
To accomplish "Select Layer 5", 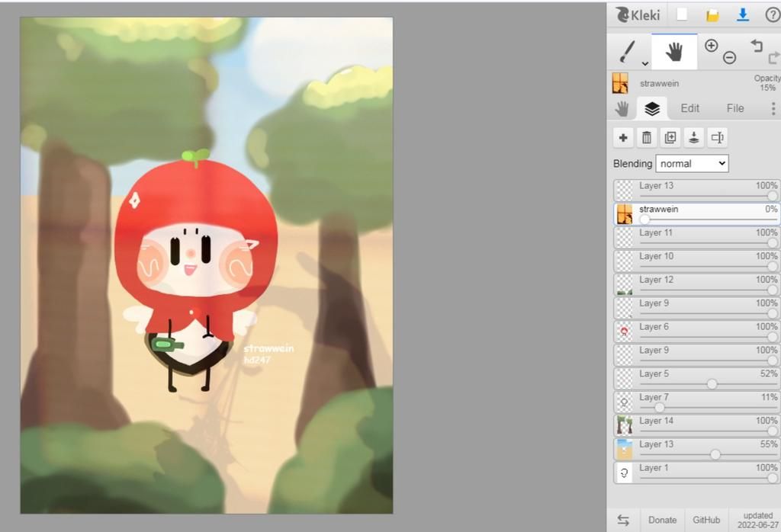I will click(697, 378).
